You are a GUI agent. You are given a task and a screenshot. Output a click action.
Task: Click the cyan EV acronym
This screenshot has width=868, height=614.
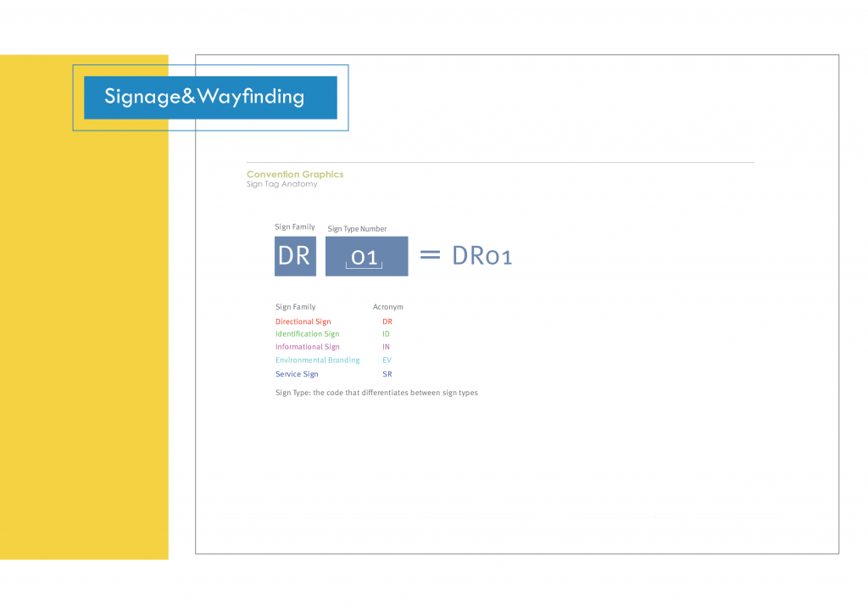[x=387, y=360]
